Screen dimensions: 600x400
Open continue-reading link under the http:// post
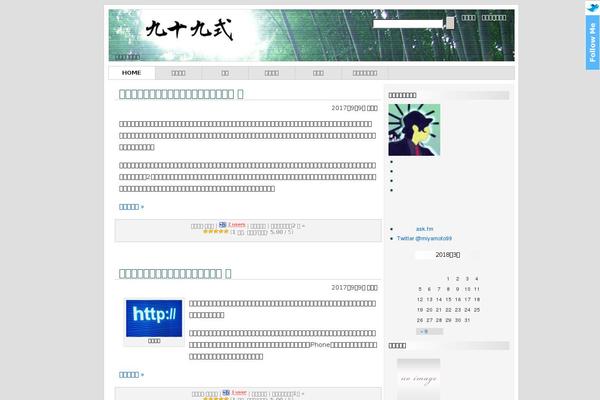click(x=131, y=375)
